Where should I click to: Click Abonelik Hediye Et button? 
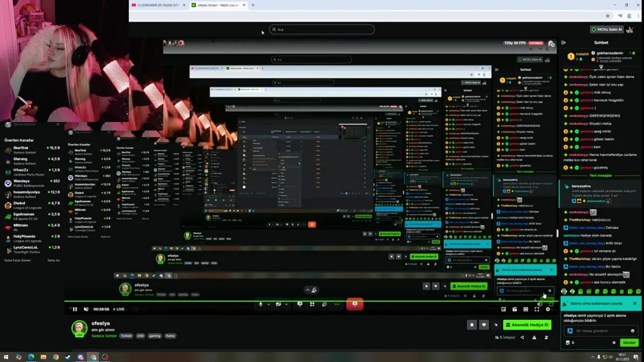(x=527, y=325)
